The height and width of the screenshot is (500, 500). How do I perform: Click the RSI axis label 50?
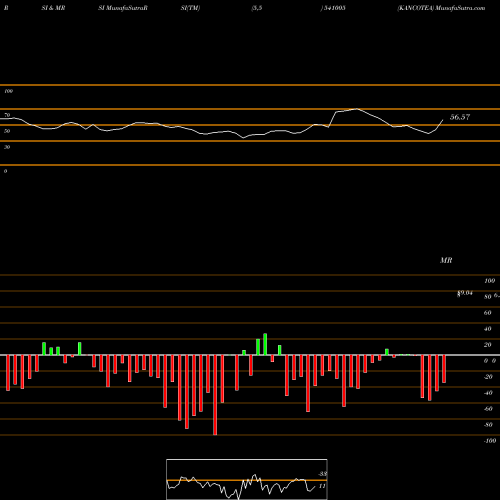(7, 131)
